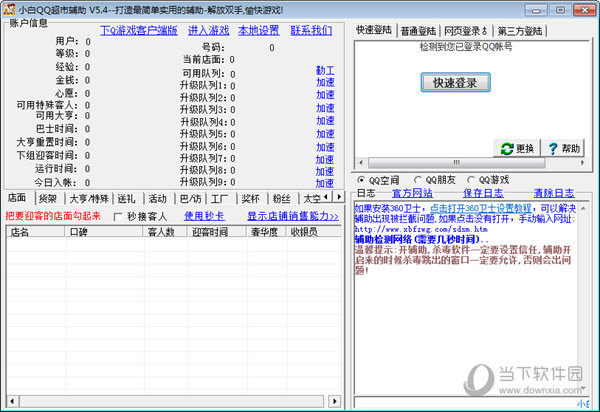This screenshot has height=412, width=600.
Task: Click the 保存日志 link
Action: click(483, 193)
